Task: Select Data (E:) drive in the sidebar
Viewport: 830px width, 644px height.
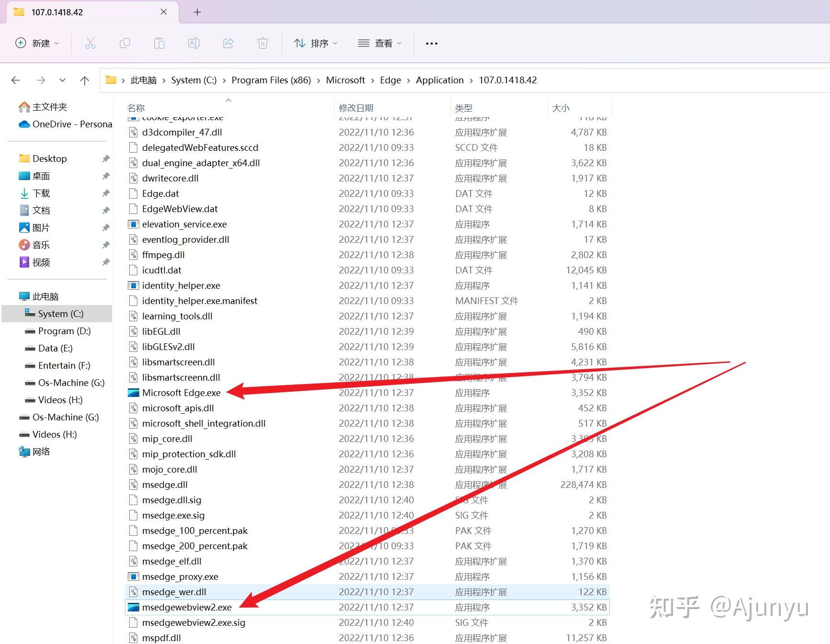Action: point(48,348)
